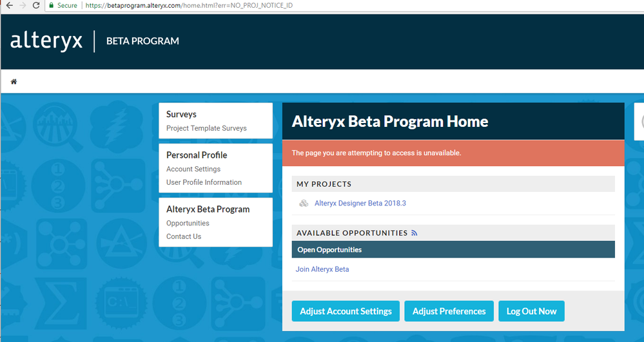Open Account Settings in Personal Profile
The height and width of the screenshot is (342, 644).
coord(193,169)
